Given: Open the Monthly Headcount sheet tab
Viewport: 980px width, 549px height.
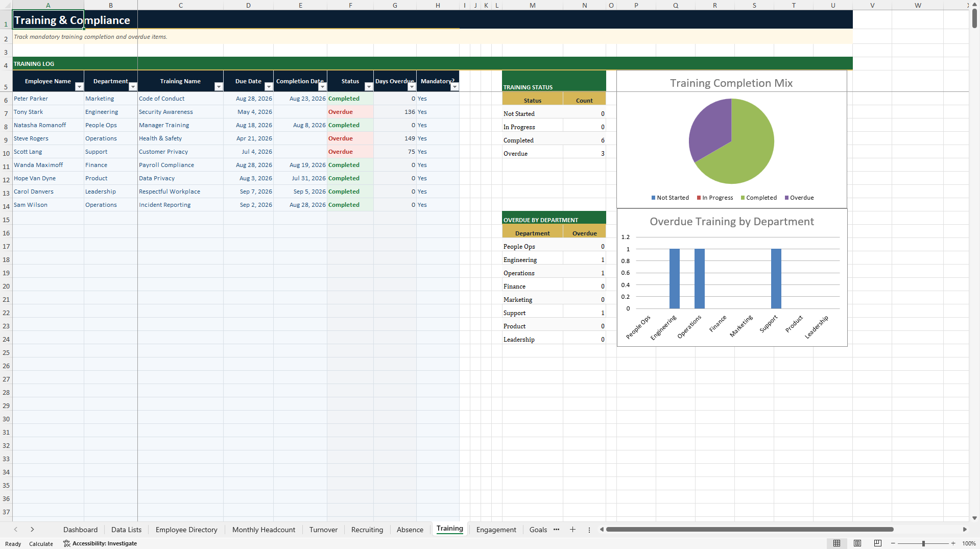Looking at the screenshot, I should (264, 530).
